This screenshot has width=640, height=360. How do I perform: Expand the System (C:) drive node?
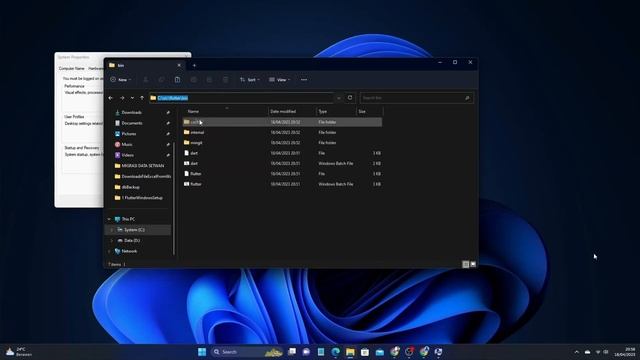[x=111, y=230]
